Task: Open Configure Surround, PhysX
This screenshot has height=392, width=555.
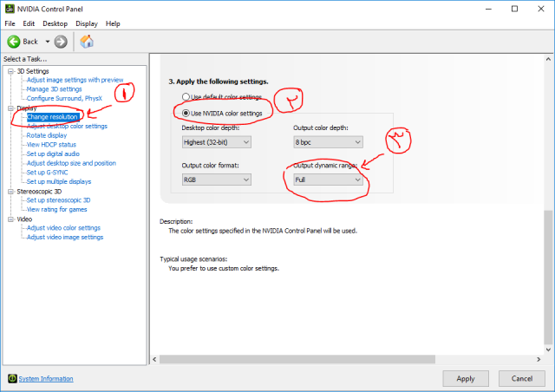Action: (x=64, y=99)
